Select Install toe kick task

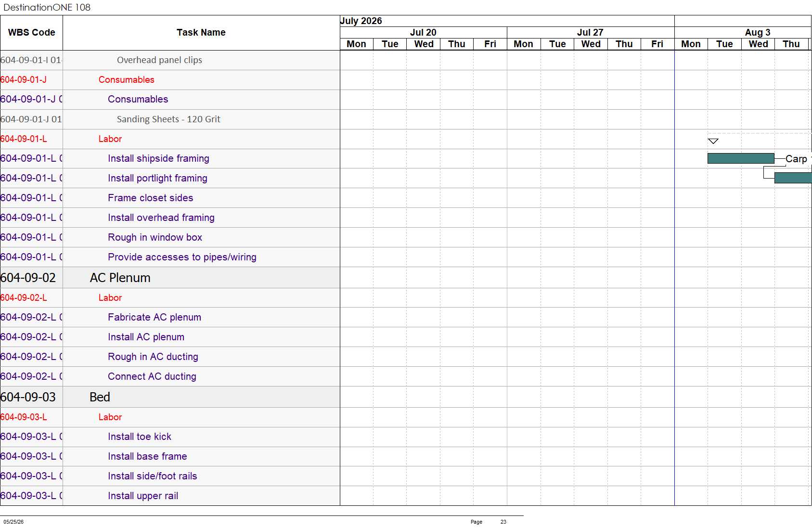(140, 437)
